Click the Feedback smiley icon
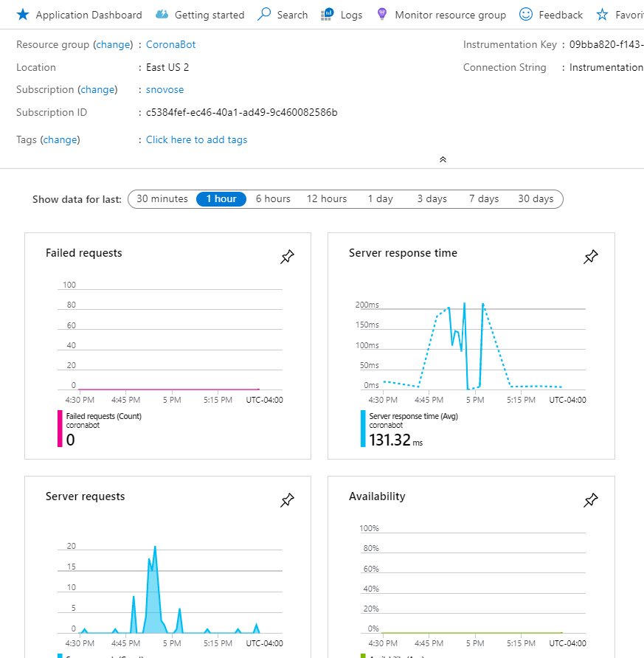This screenshot has height=658, width=644. [x=526, y=14]
